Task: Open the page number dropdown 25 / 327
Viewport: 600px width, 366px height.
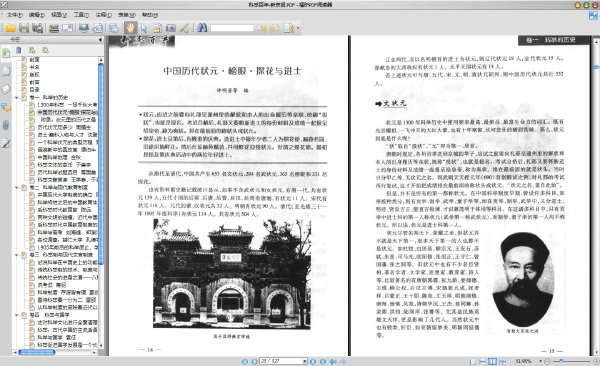Action: point(305,361)
